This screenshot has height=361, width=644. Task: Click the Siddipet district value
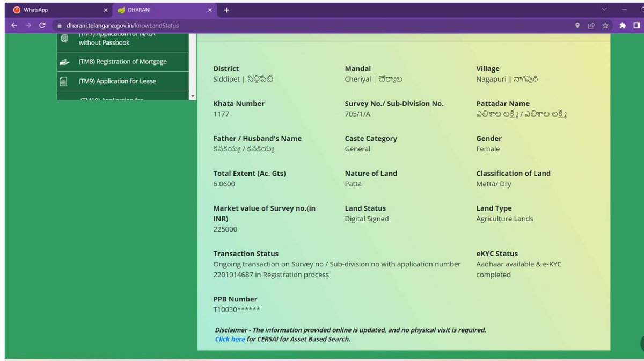[x=244, y=79]
